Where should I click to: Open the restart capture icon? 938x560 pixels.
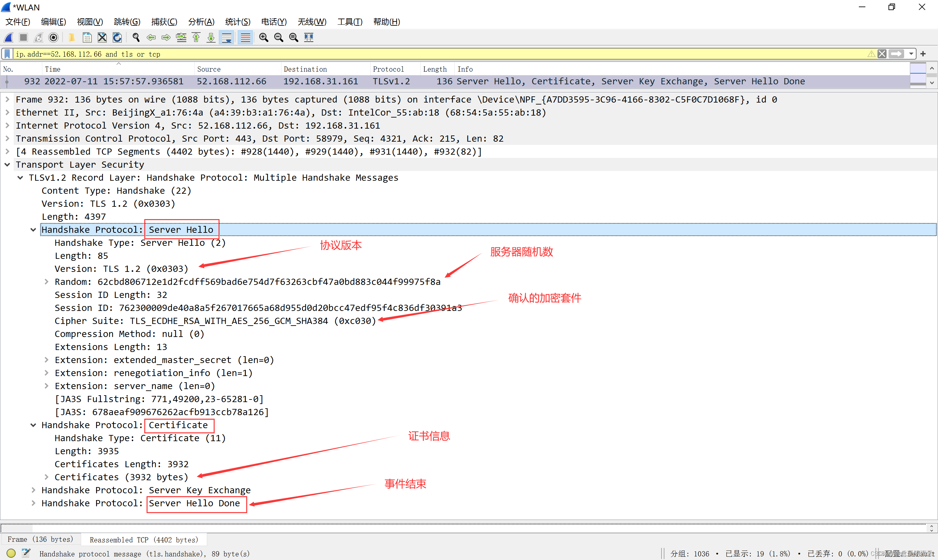pyautogui.click(x=39, y=39)
